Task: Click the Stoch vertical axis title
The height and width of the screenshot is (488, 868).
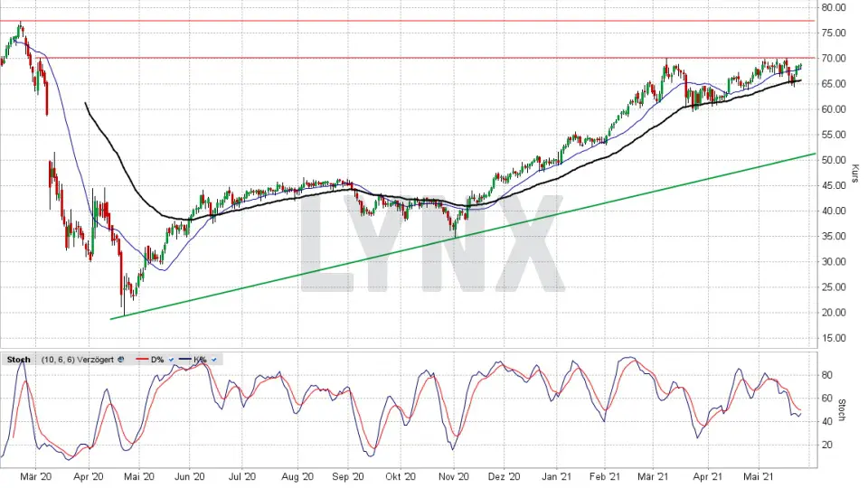Action: coord(843,410)
